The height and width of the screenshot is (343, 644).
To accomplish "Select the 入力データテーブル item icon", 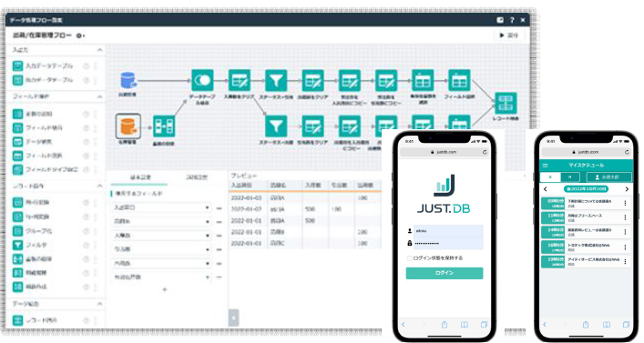I will tap(17, 66).
